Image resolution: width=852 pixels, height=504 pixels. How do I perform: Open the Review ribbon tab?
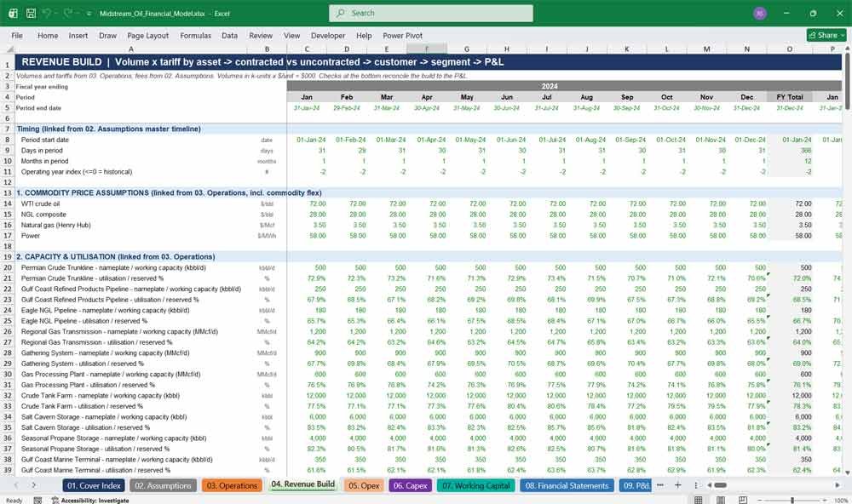tap(261, 35)
